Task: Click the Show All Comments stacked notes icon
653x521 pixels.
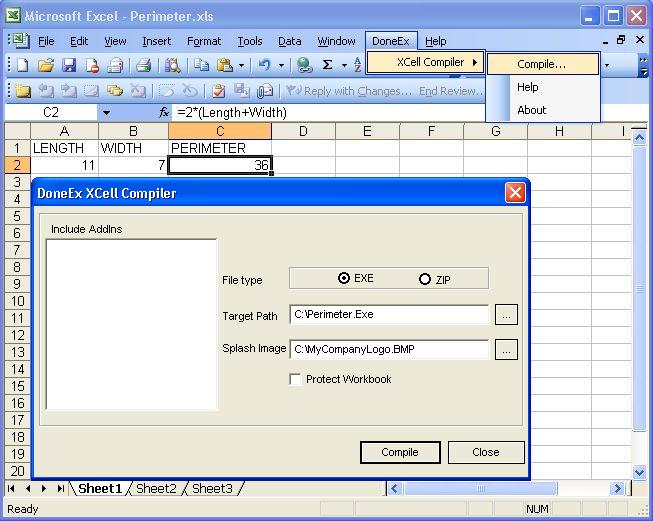Action: coord(115,90)
